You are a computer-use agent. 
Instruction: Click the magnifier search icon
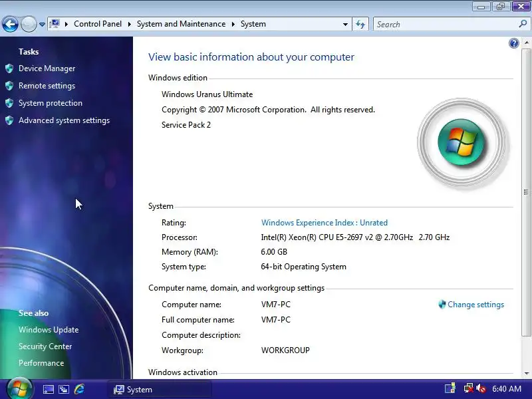[x=523, y=24]
